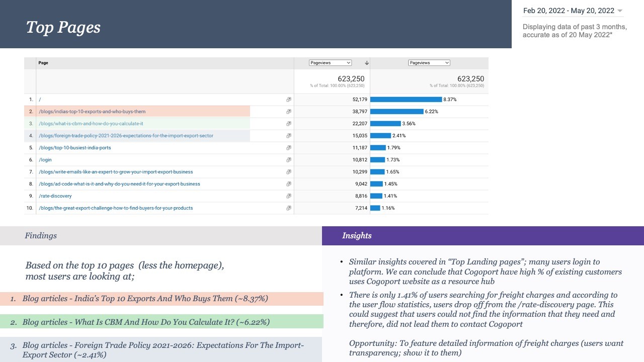Click the Opportunity paragraph about freight charges
The width and height of the screenshot is (644, 362).
point(486,348)
